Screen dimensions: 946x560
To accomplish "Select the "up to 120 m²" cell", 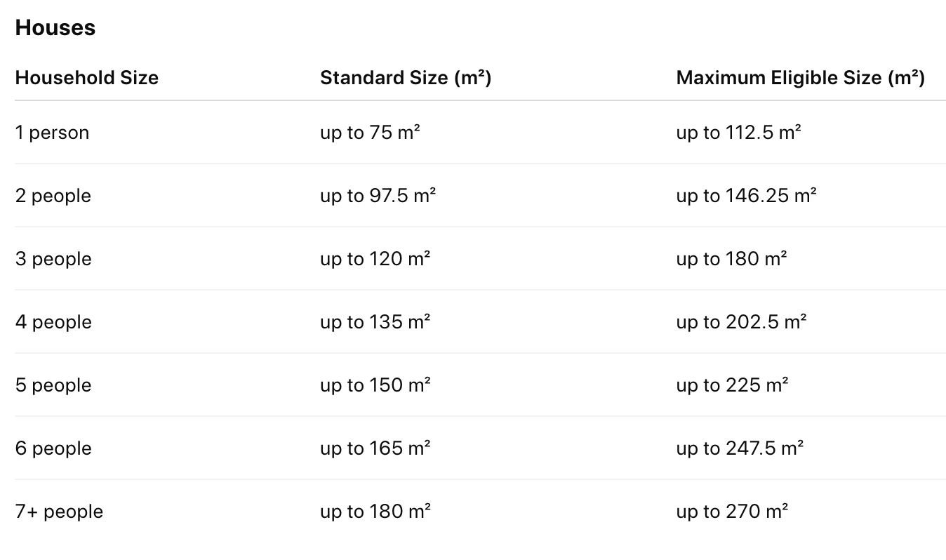I will [x=375, y=259].
